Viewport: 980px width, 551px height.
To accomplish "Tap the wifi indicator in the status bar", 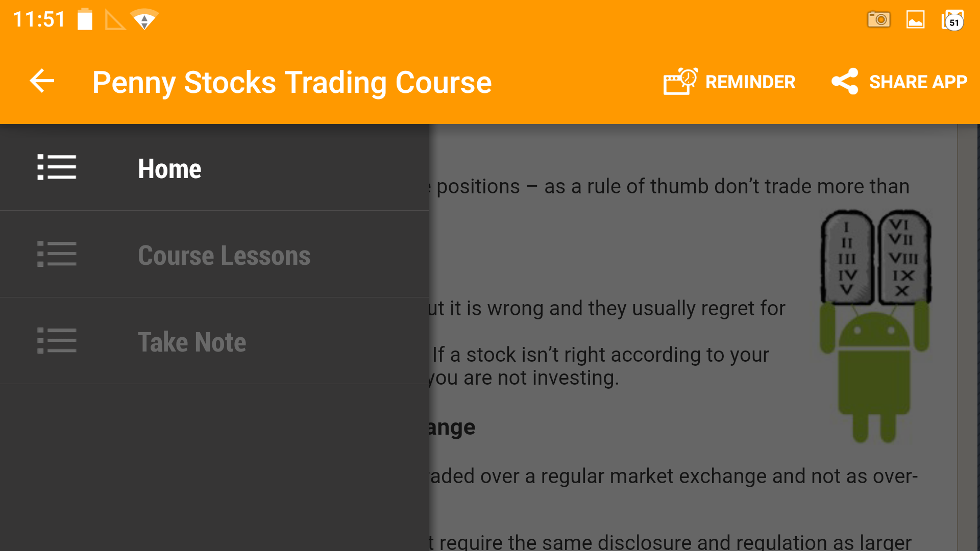I will (x=144, y=19).
